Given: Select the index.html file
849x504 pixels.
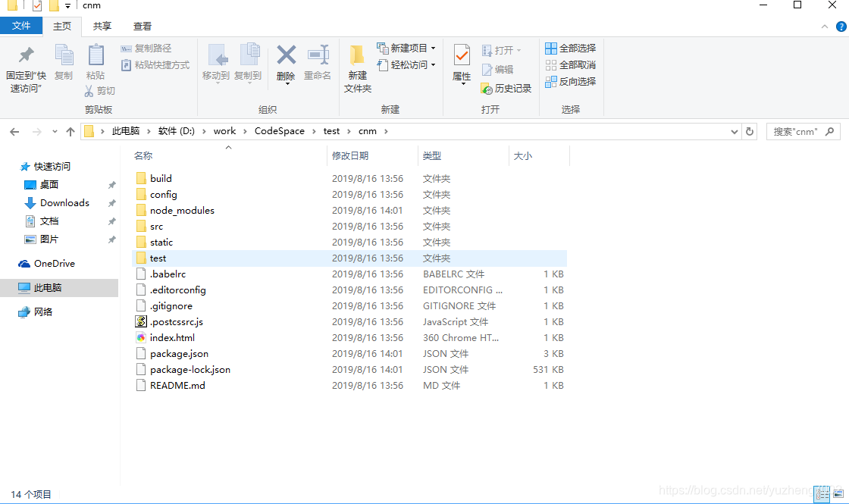Looking at the screenshot, I should point(349,338).
